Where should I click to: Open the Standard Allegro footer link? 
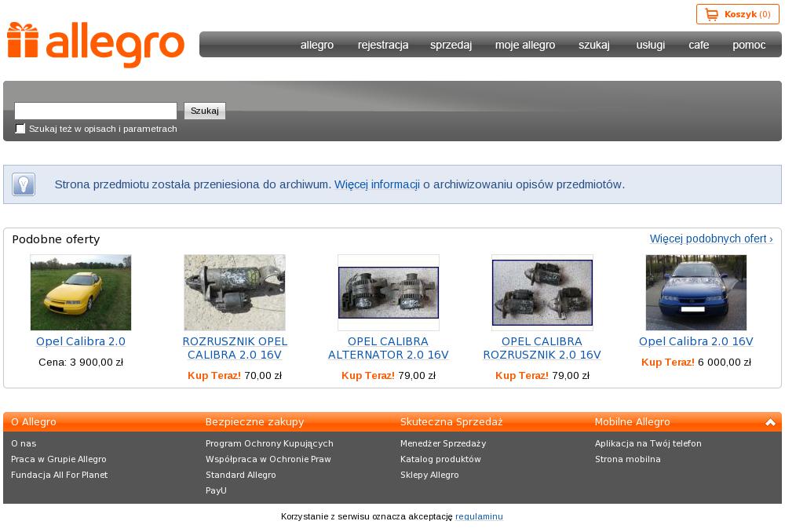click(241, 475)
